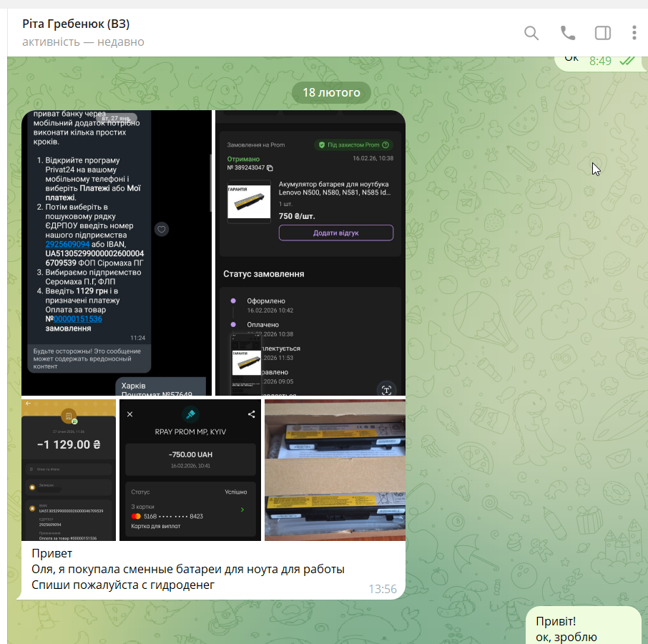
Task: Click the share icon in receipt image
Action: (x=251, y=414)
